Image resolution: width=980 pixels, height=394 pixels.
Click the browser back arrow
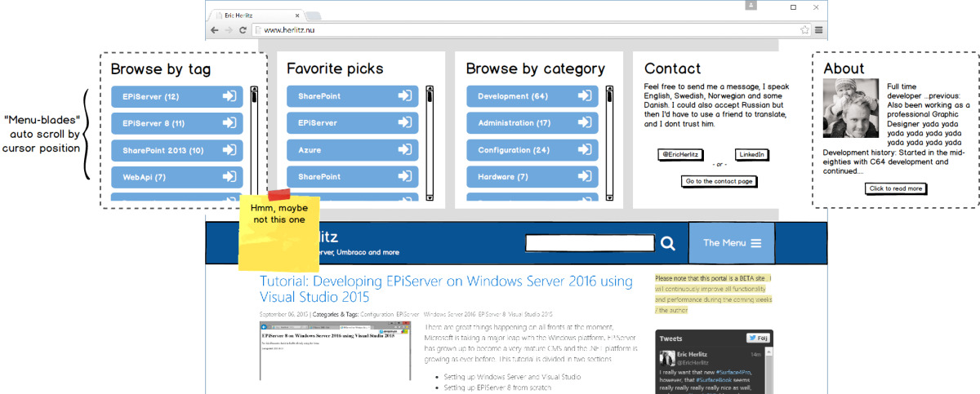214,29
